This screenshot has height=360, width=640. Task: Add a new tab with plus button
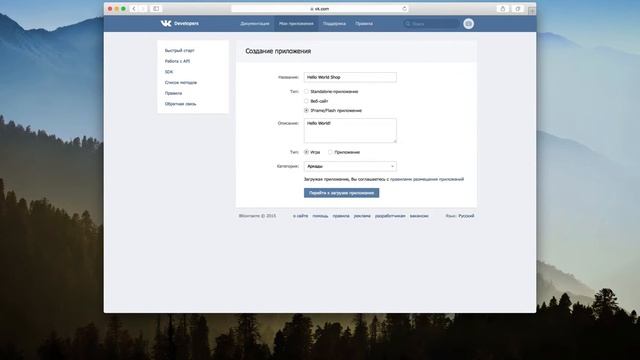(531, 11)
